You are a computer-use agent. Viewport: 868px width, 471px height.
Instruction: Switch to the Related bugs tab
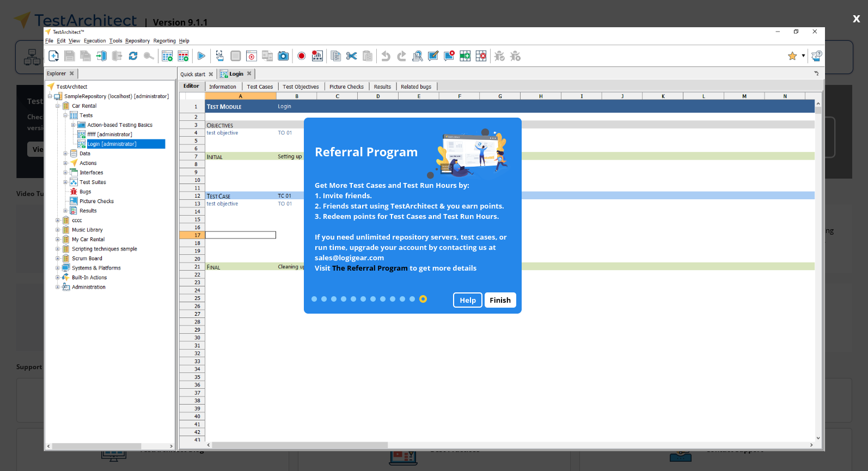416,87
